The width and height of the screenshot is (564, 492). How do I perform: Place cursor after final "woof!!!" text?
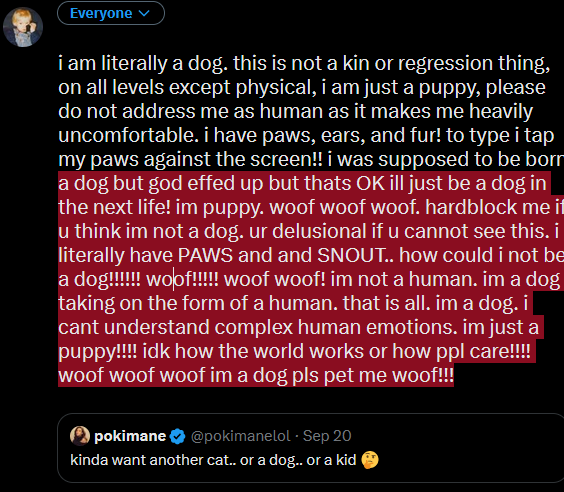(x=454, y=375)
